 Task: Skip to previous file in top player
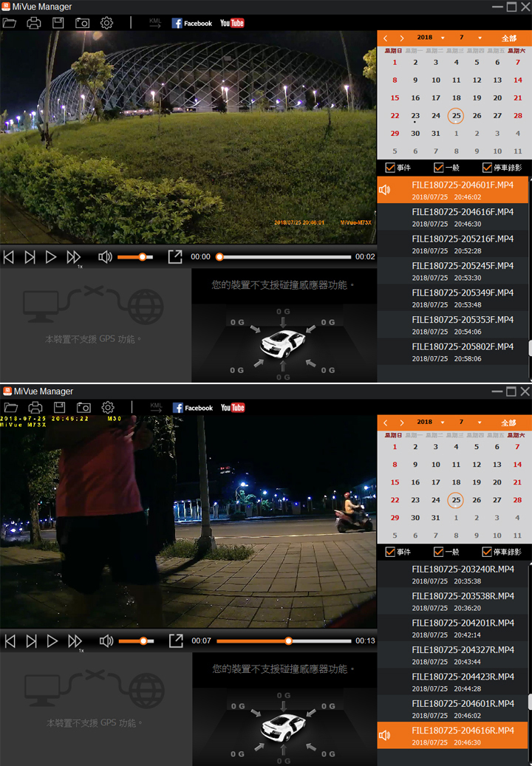pos(9,257)
